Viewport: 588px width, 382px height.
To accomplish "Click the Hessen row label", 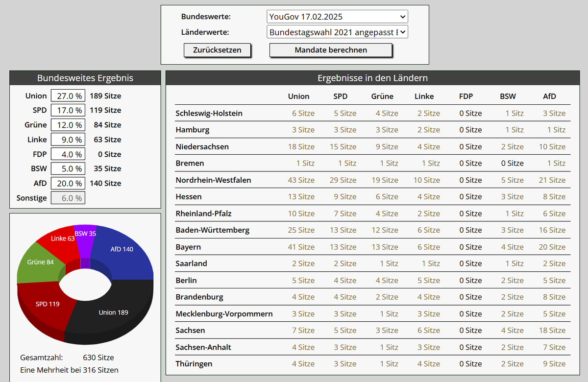I will pyautogui.click(x=189, y=196).
